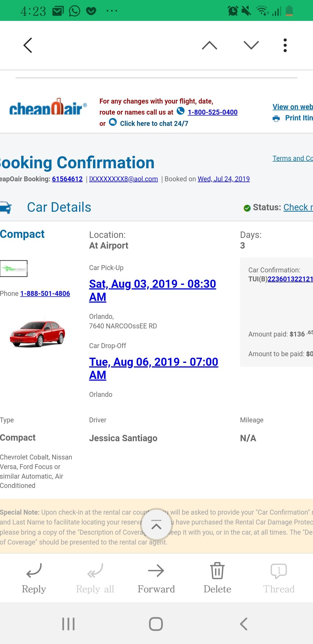This screenshot has width=313, height=644.
Task: Tap the Reply all button
Action: tap(95, 579)
